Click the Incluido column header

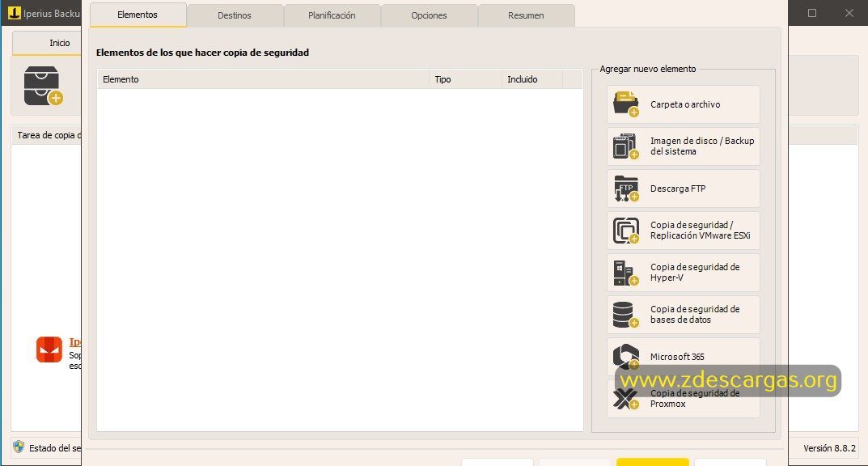(x=532, y=79)
